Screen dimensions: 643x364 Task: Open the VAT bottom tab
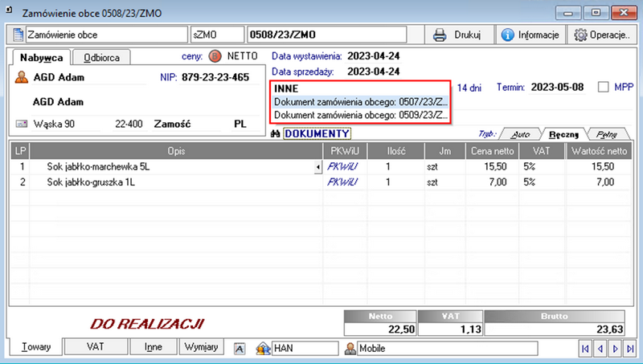(95, 347)
